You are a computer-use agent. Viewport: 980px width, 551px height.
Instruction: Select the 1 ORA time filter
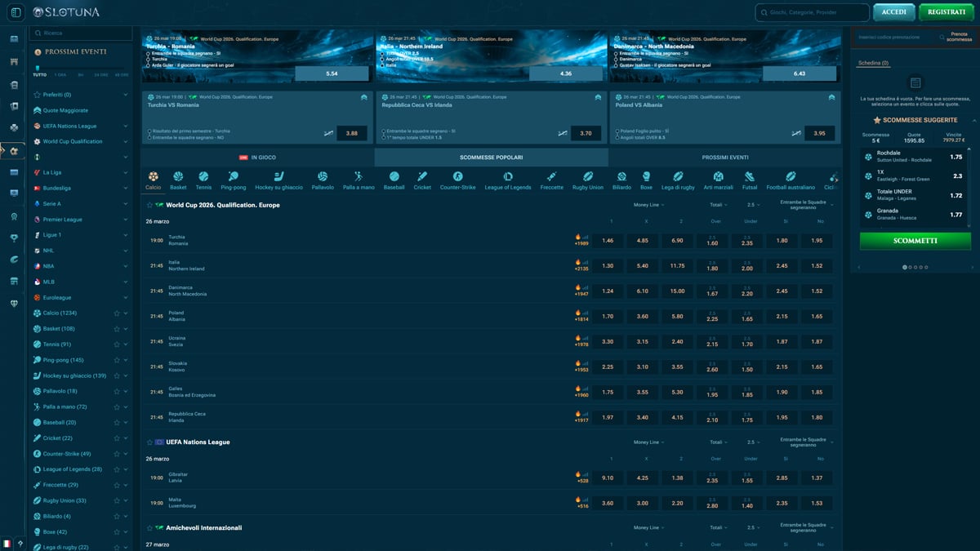click(x=60, y=74)
